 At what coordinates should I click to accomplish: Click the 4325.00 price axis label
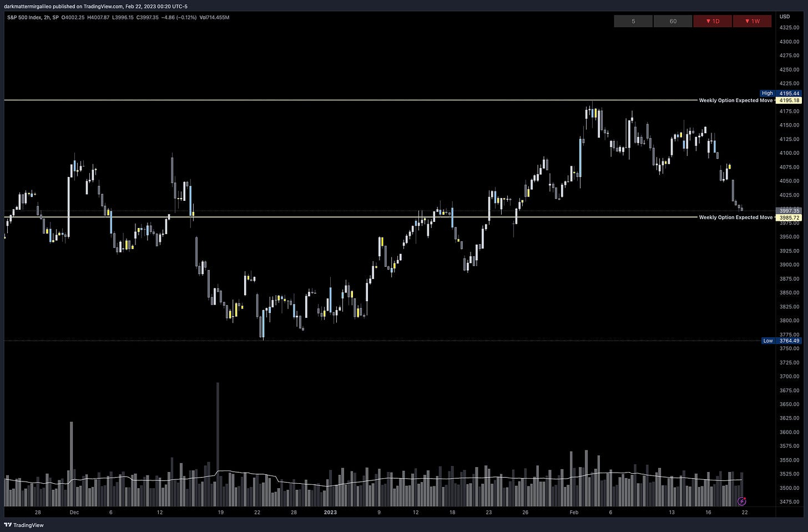789,27
